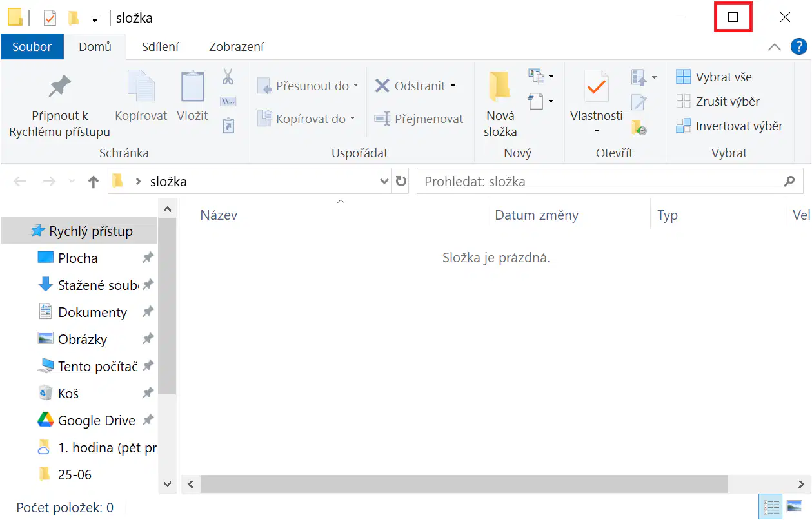The height and width of the screenshot is (520, 812).
Task: Click the Vlastnosti checkmark icon
Action: click(x=597, y=86)
